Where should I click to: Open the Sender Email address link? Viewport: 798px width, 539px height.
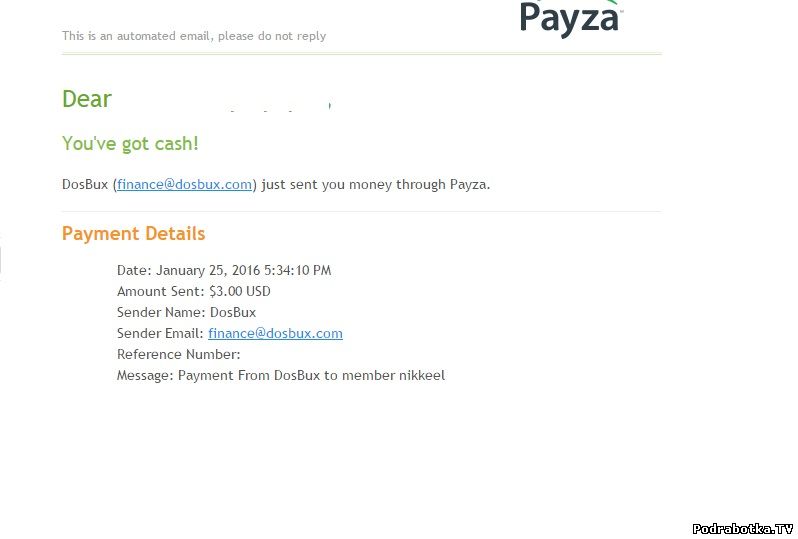pyautogui.click(x=275, y=333)
